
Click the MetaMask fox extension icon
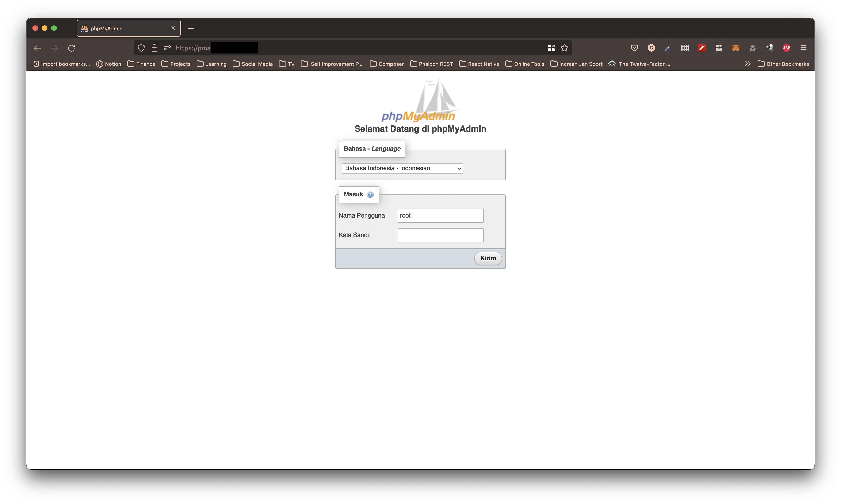(736, 48)
